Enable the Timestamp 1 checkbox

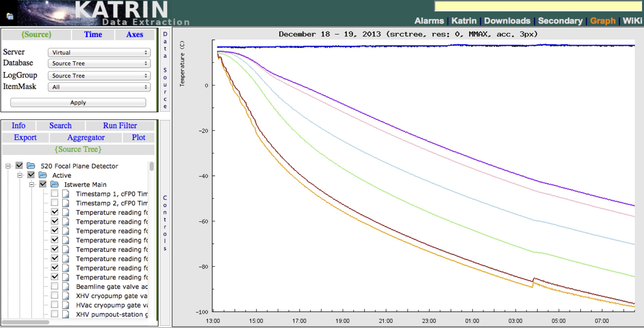pyautogui.click(x=55, y=193)
